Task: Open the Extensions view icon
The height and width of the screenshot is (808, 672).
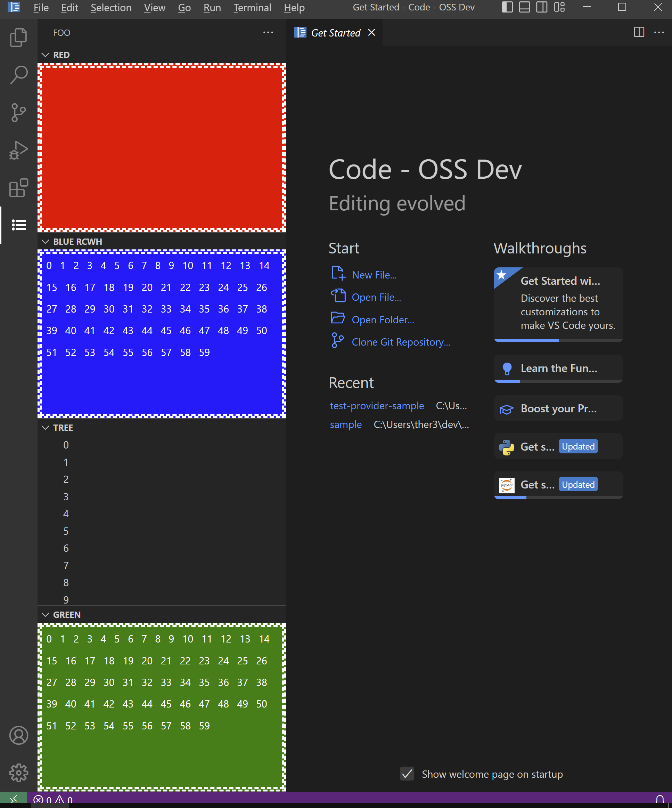Action: 18,187
